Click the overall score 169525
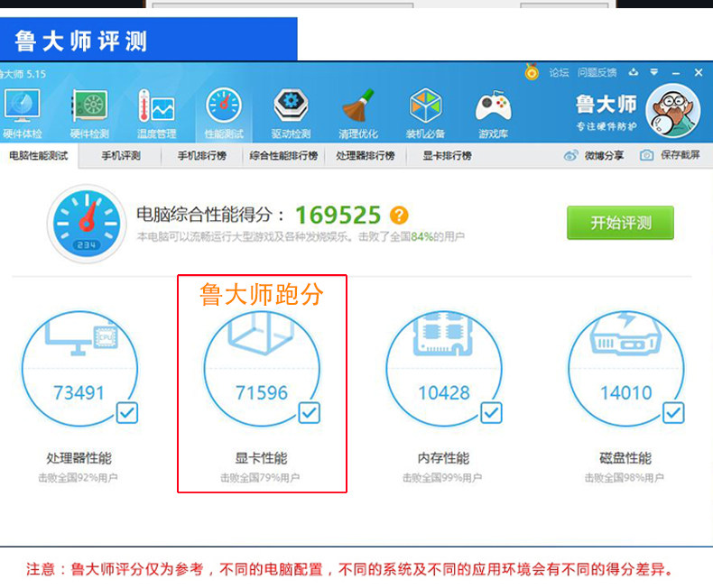This screenshot has height=588, width=713. point(338,215)
